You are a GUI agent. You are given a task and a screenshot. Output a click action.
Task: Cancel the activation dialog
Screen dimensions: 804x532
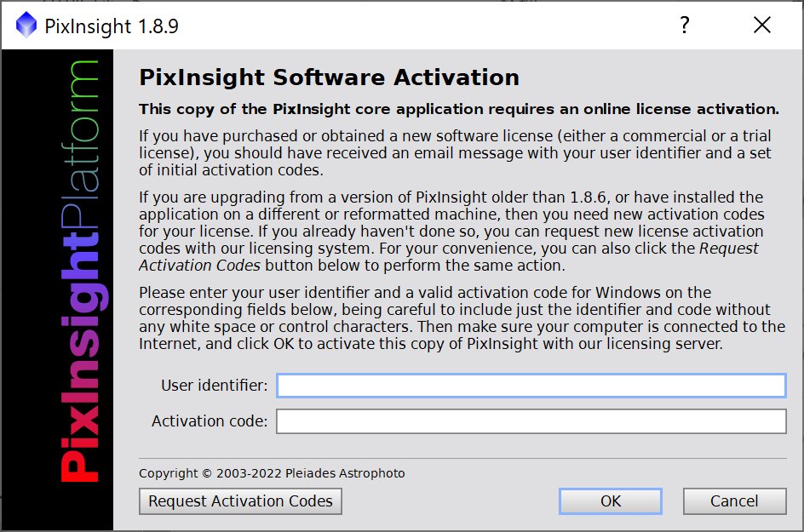point(734,501)
